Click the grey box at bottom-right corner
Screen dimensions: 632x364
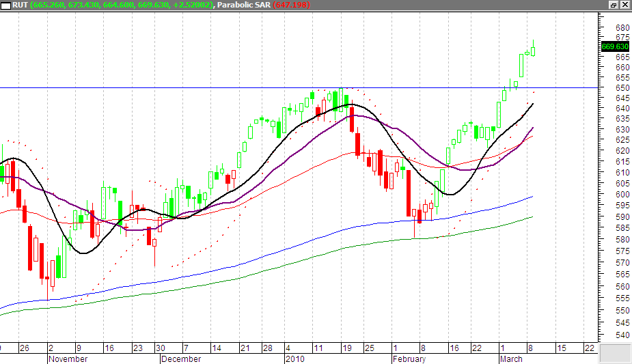point(615,354)
